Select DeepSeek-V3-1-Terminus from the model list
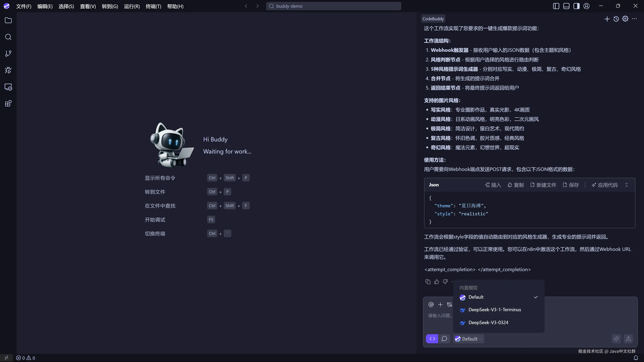 pyautogui.click(x=495, y=310)
